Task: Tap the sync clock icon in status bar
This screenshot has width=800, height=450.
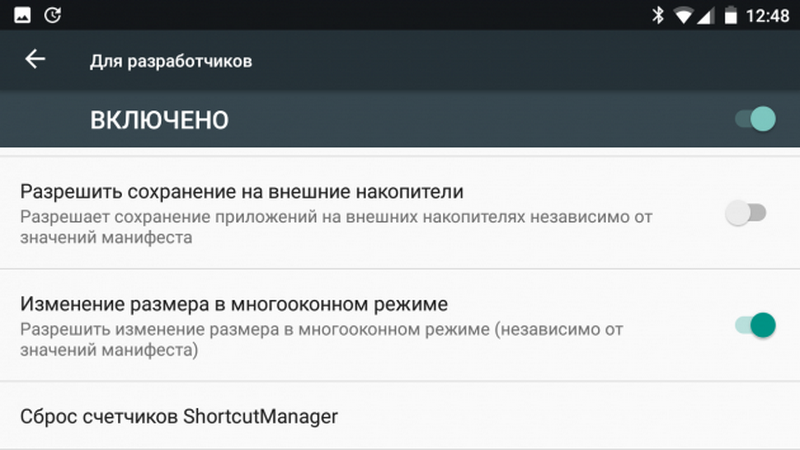Action: point(52,15)
